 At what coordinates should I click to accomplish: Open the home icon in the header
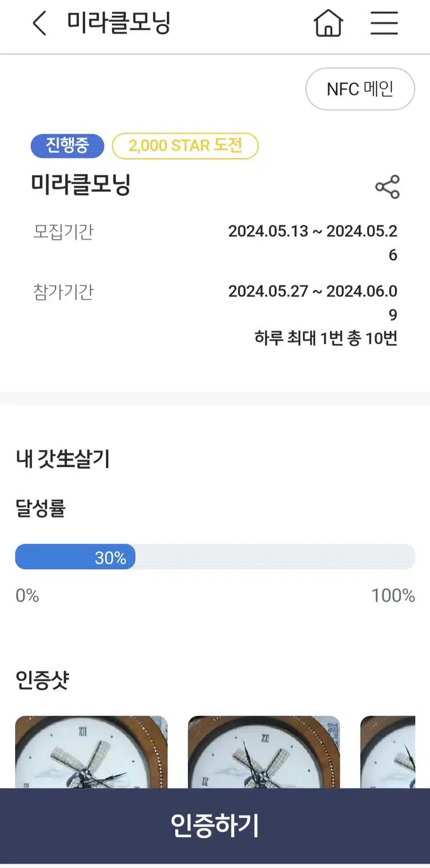pyautogui.click(x=328, y=24)
